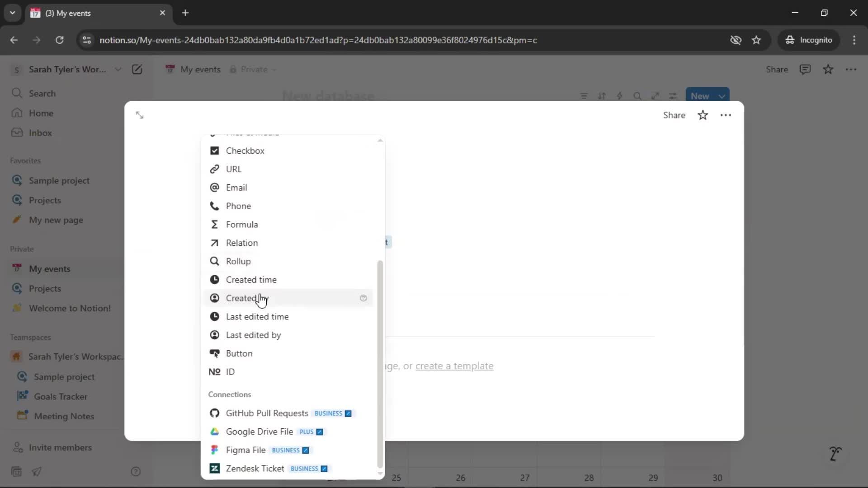Open Sample project under Teamspaces
Image resolution: width=868 pixels, height=488 pixels.
click(64, 377)
